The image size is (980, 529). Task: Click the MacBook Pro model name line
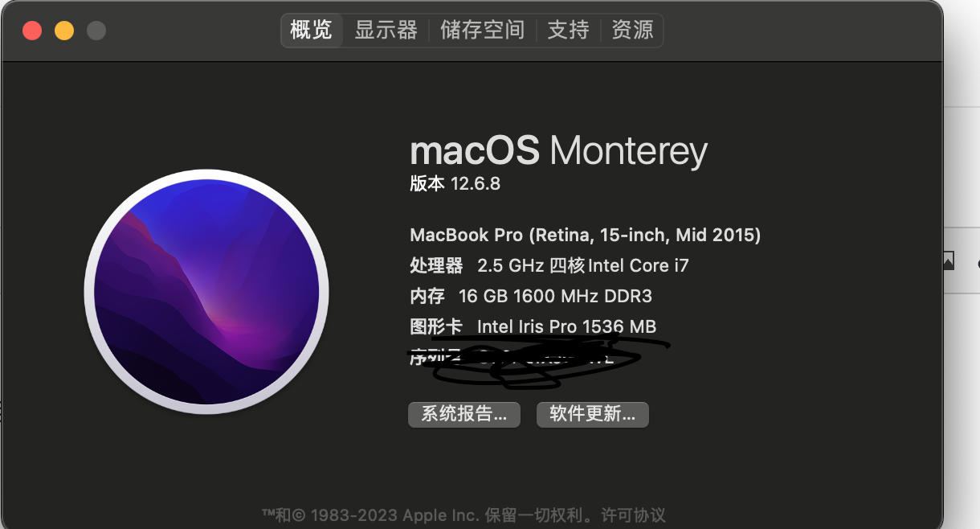pos(586,235)
